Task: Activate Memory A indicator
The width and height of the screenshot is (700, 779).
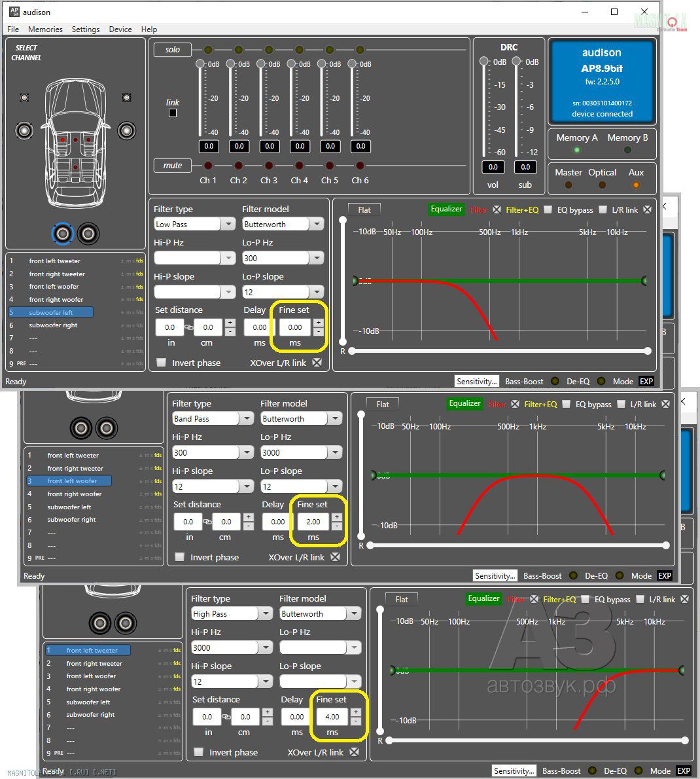Action: tap(576, 149)
